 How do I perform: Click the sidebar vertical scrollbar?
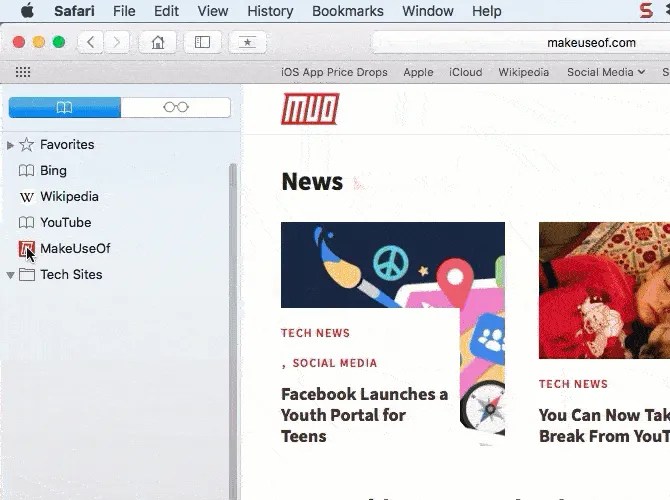233,331
